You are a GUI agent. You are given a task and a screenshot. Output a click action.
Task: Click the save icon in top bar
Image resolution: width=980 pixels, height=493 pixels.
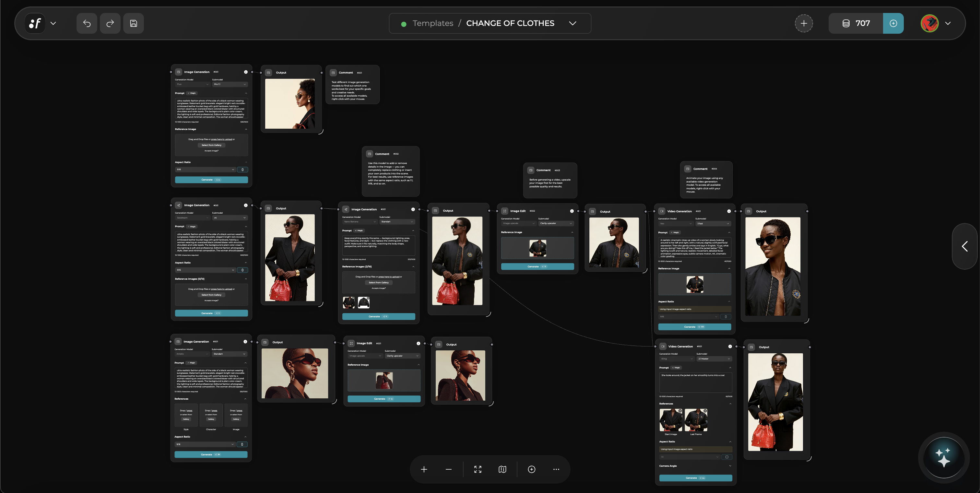tap(134, 23)
